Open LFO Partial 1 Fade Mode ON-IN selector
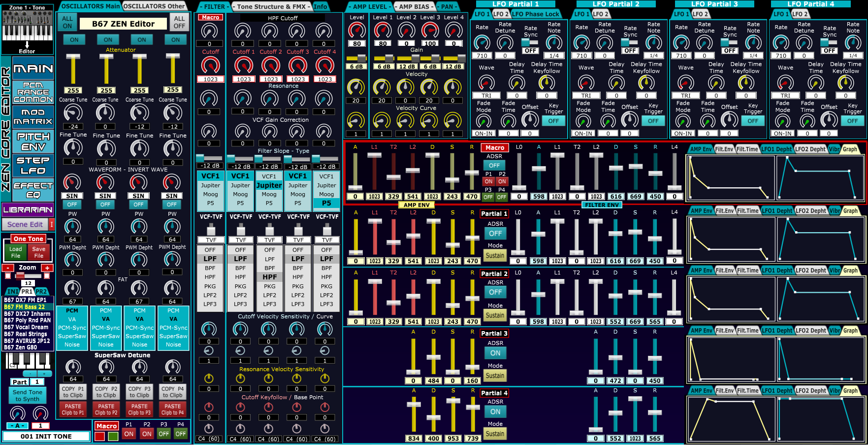This screenshot has height=445, width=868. click(x=483, y=134)
